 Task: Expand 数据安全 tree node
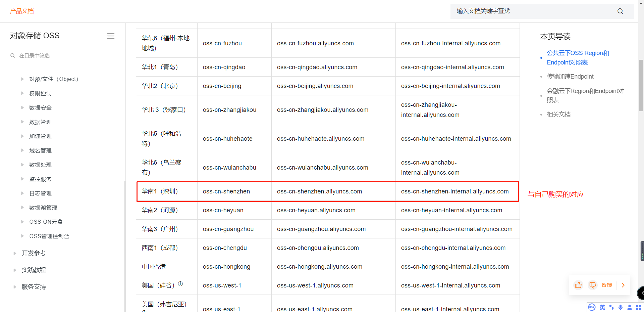pyautogui.click(x=22, y=107)
